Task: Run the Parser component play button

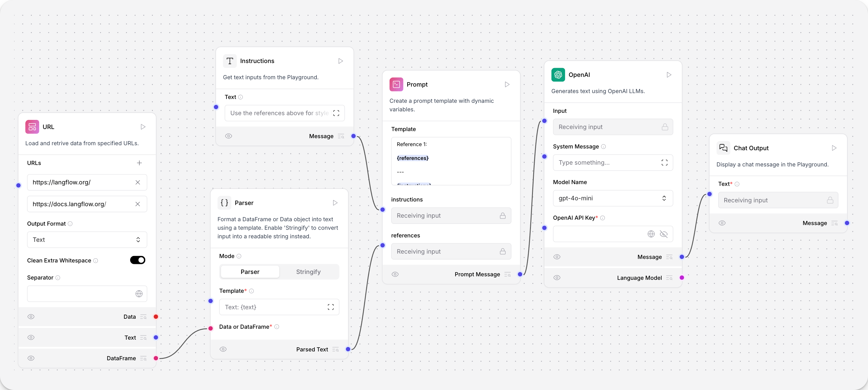Action: pyautogui.click(x=335, y=203)
